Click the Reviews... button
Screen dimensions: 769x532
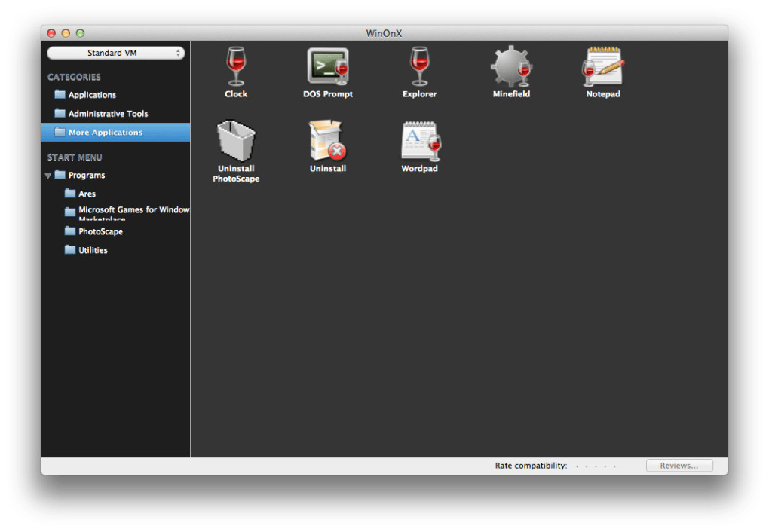click(x=679, y=466)
